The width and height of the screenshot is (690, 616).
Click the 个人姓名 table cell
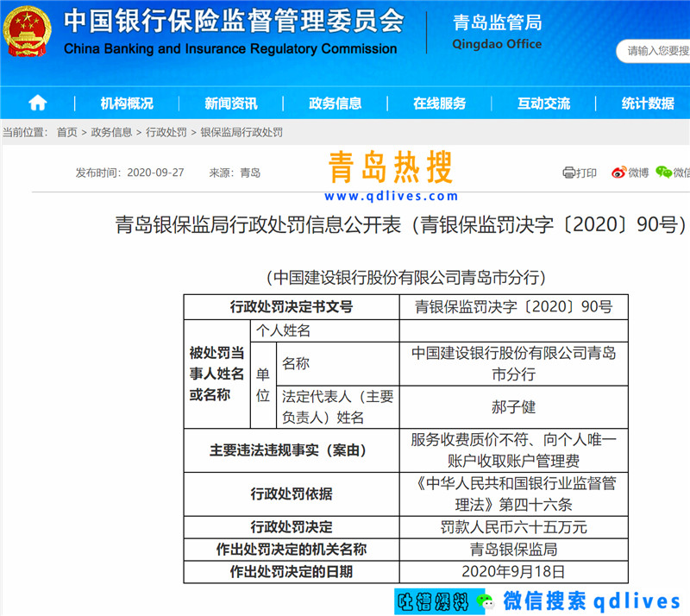[325, 330]
